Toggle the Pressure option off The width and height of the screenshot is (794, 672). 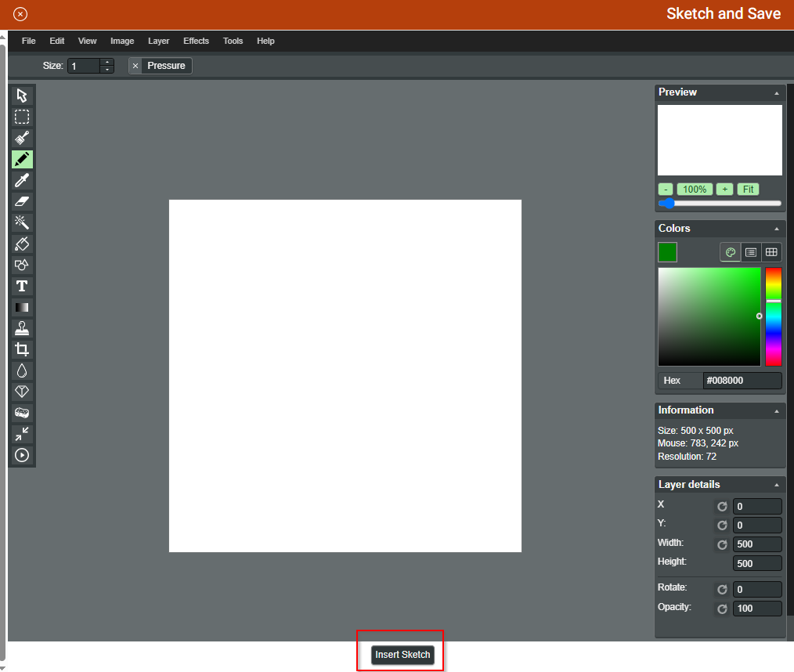[135, 66]
